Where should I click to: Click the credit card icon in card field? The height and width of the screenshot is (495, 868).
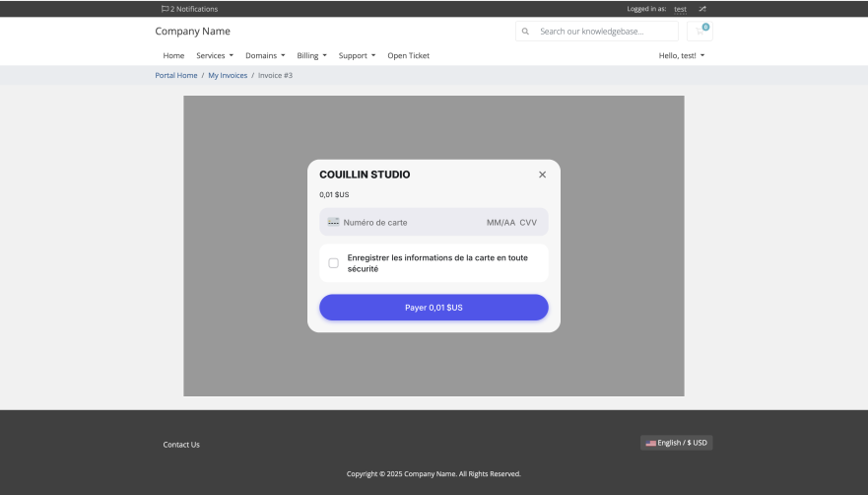tap(333, 222)
